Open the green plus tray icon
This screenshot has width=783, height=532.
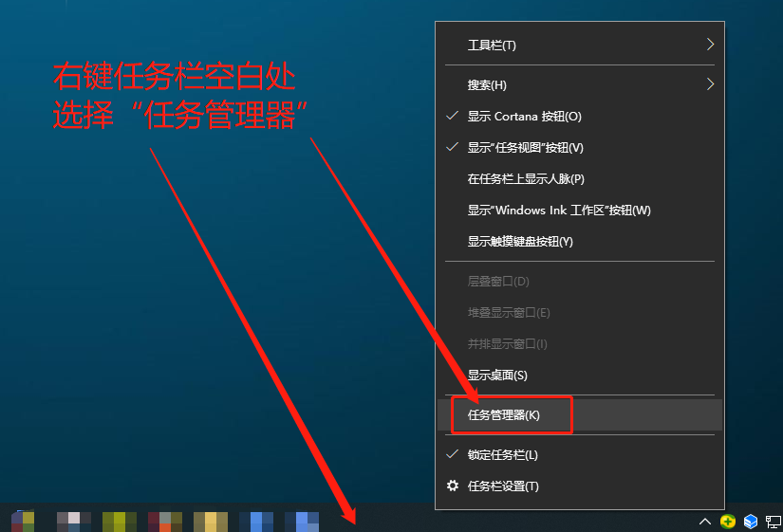[x=728, y=521]
